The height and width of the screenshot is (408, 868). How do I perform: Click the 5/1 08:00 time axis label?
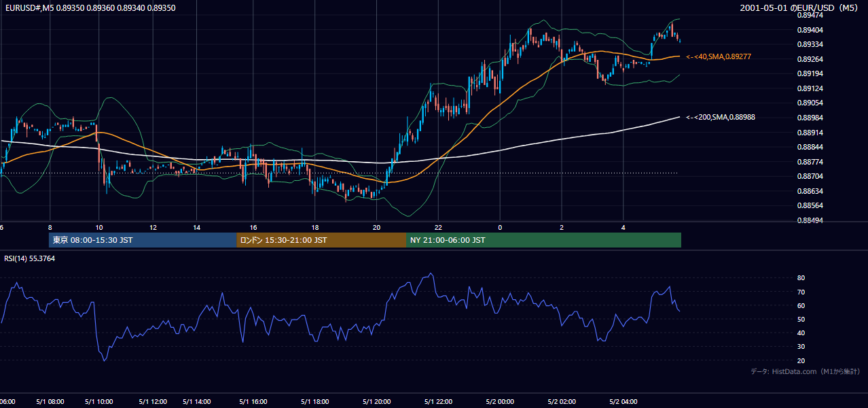[50, 402]
